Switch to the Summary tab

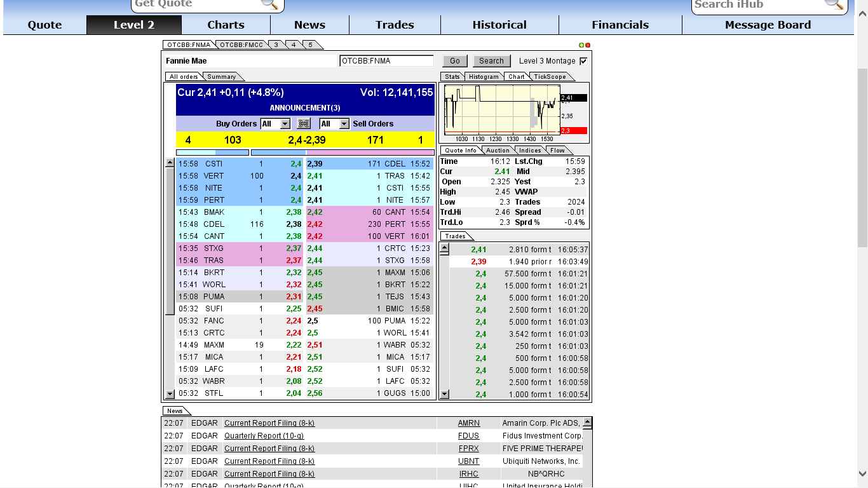coord(223,76)
